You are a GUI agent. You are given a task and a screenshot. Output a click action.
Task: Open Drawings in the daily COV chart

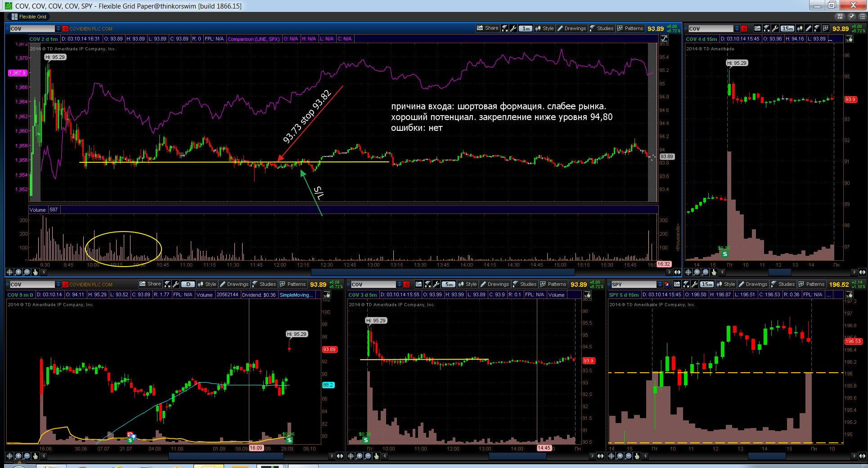[234, 284]
